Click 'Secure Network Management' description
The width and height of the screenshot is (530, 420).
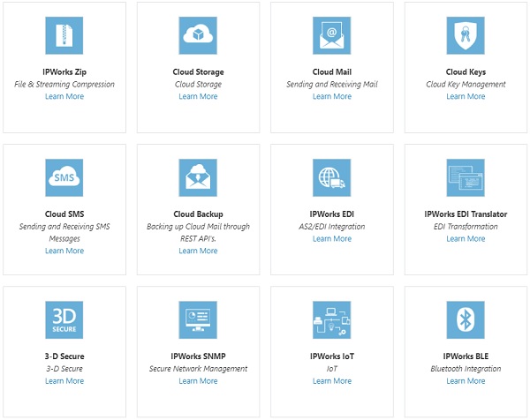(198, 368)
